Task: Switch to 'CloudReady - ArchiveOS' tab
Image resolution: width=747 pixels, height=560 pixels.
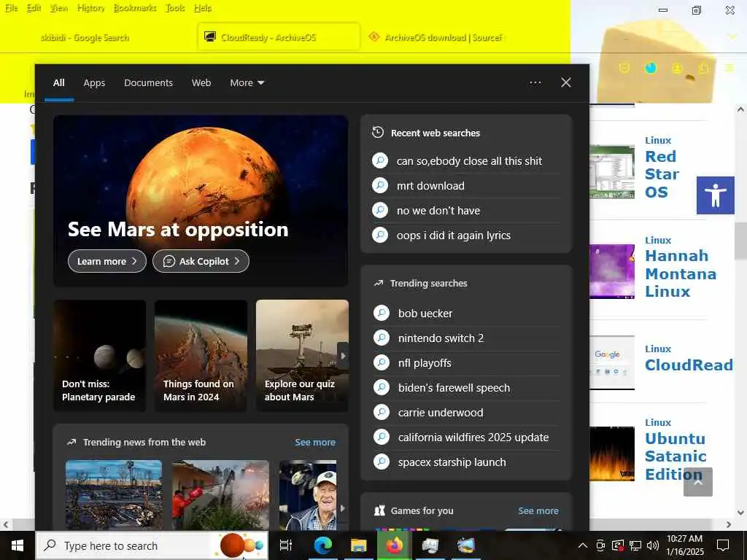Action: point(279,37)
